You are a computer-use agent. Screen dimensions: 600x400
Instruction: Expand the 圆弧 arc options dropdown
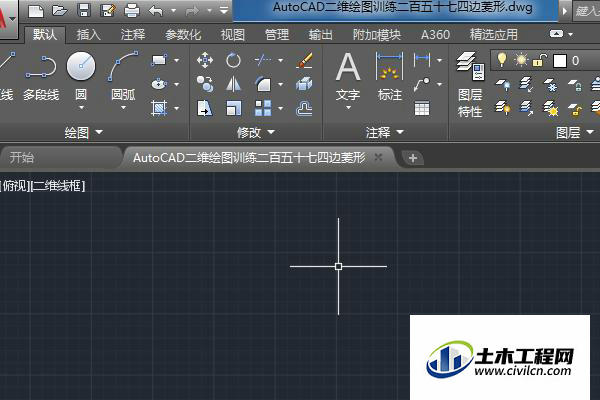123,108
